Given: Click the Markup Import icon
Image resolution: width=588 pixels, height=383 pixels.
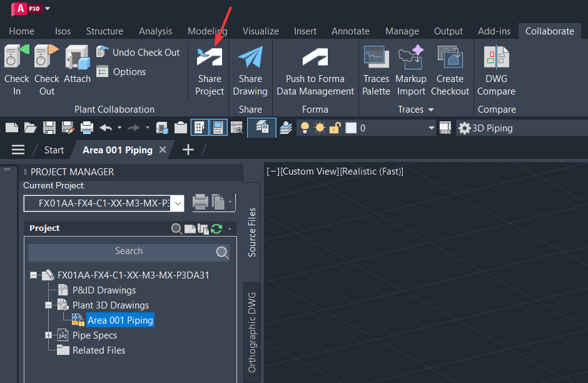Looking at the screenshot, I should 411,57.
